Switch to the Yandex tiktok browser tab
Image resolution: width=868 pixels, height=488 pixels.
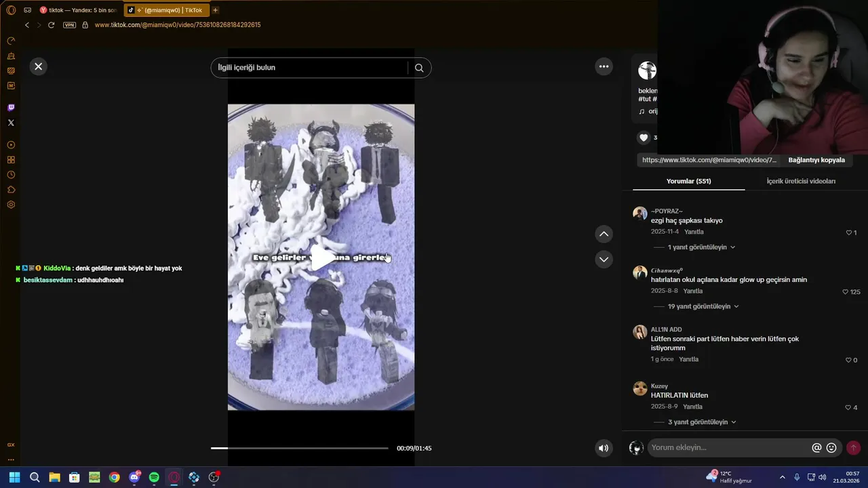click(78, 10)
